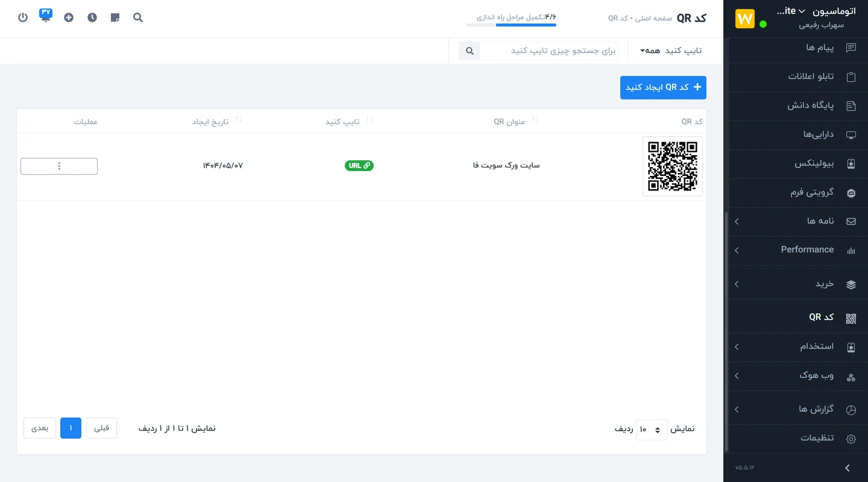Open the QR code thumbnail image
868x482 pixels.
click(673, 166)
